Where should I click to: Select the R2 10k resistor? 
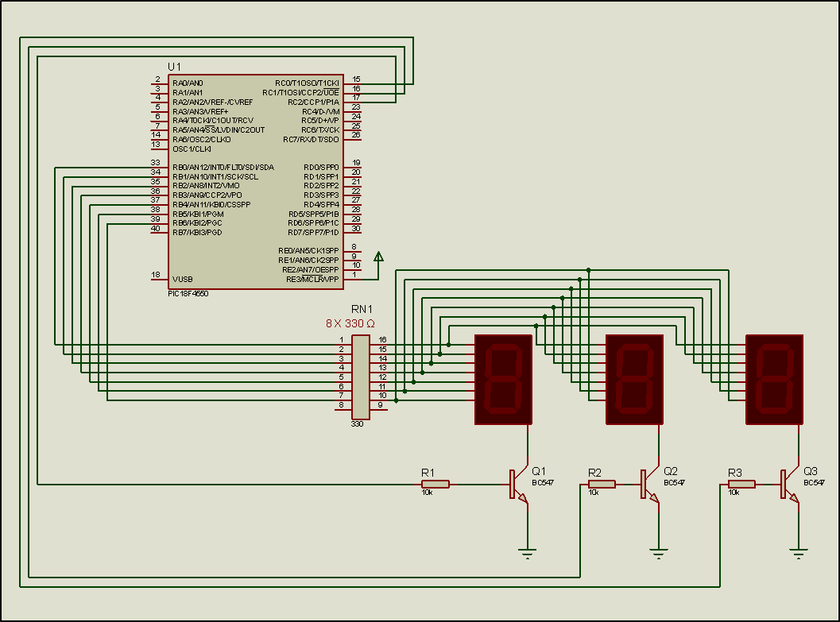coord(602,484)
